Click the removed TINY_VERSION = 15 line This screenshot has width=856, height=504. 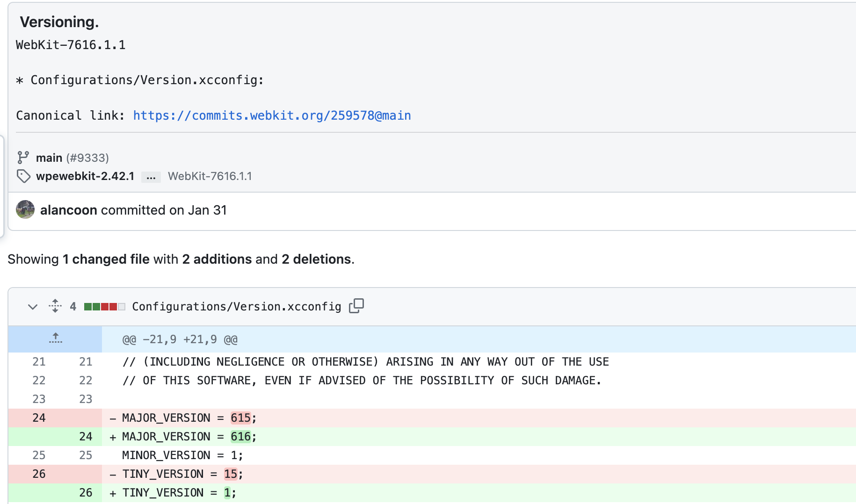pyautogui.click(x=479, y=474)
